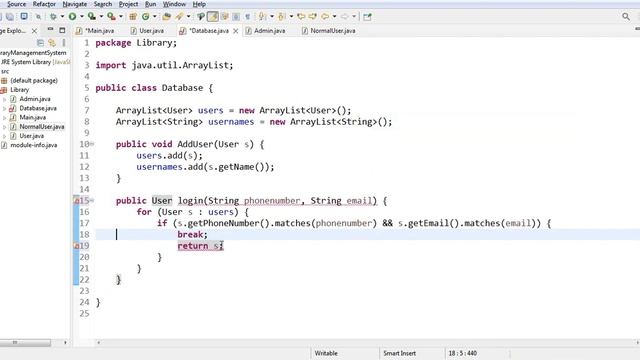Open the New Java Class dropdown arrow
The height and width of the screenshot is (360, 640).
(155, 17)
